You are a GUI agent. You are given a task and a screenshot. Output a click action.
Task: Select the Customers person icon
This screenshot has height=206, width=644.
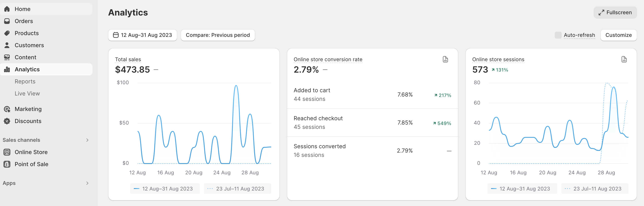[x=7, y=45]
